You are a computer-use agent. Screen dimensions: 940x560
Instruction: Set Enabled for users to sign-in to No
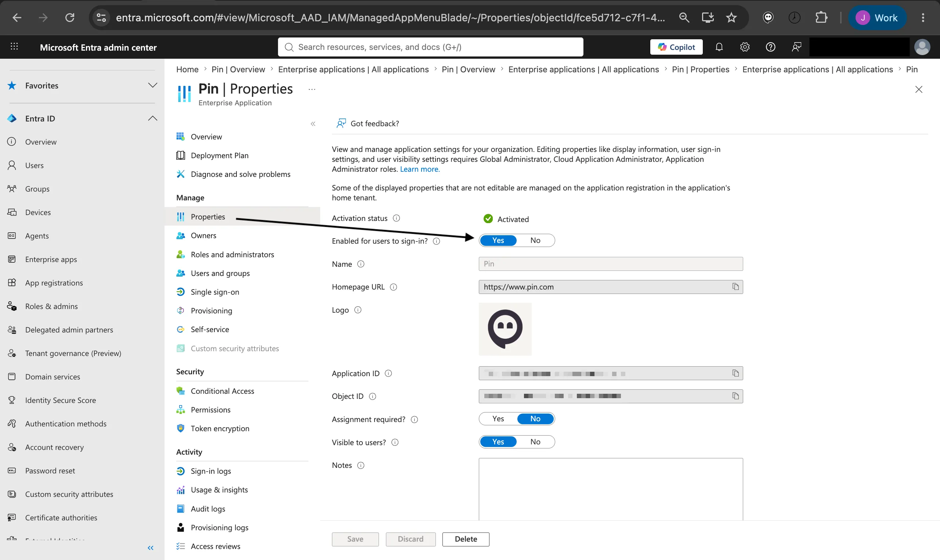click(535, 240)
